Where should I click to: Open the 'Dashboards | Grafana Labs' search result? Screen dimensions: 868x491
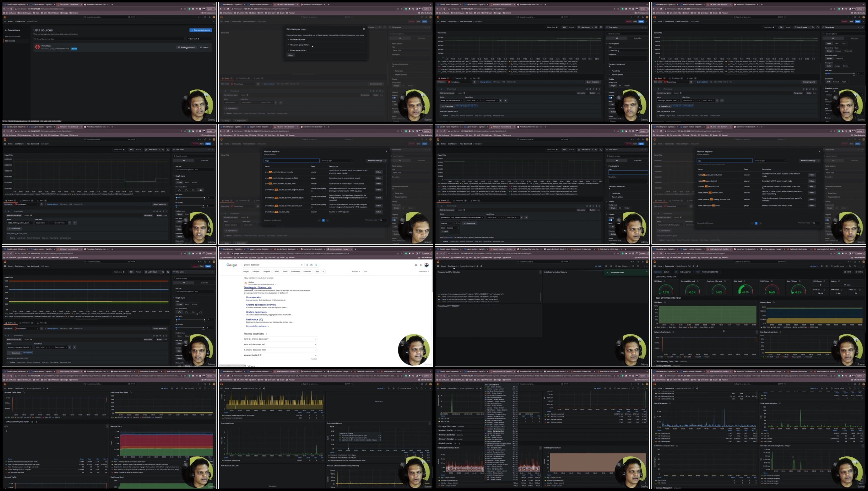258,288
